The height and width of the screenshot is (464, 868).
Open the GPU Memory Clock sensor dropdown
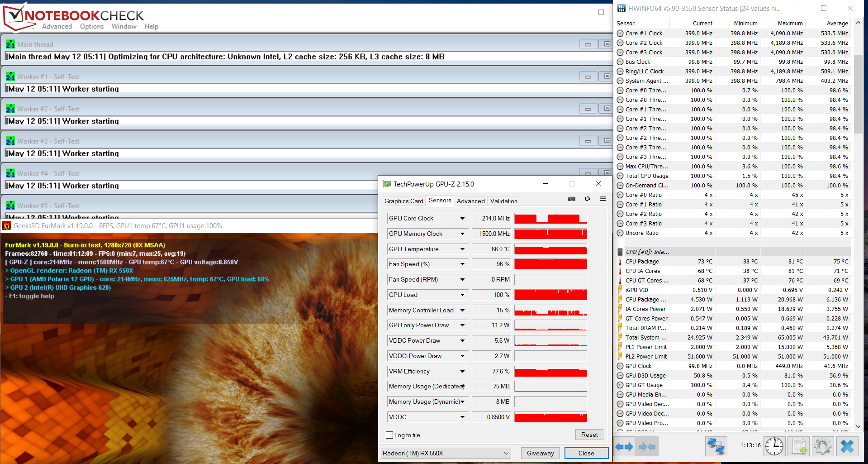coord(462,234)
